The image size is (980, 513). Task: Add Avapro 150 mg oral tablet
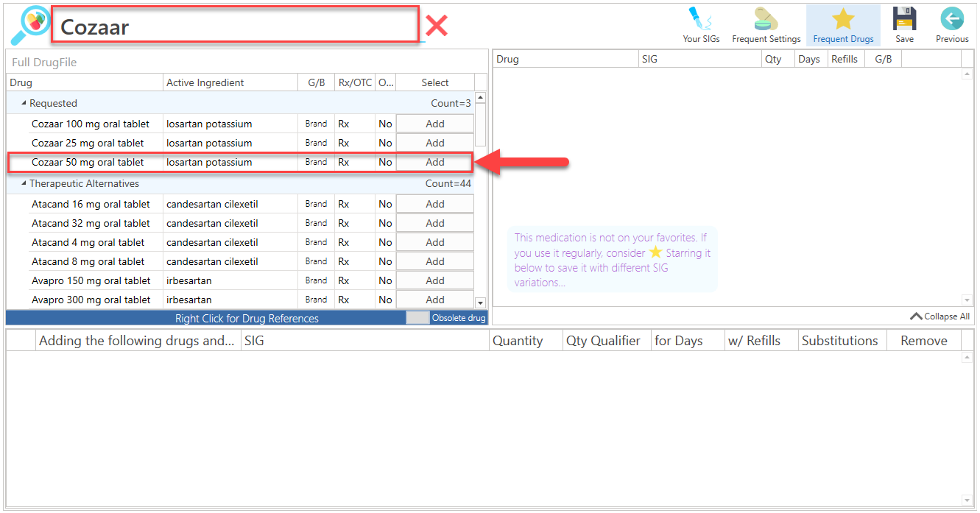[435, 280]
